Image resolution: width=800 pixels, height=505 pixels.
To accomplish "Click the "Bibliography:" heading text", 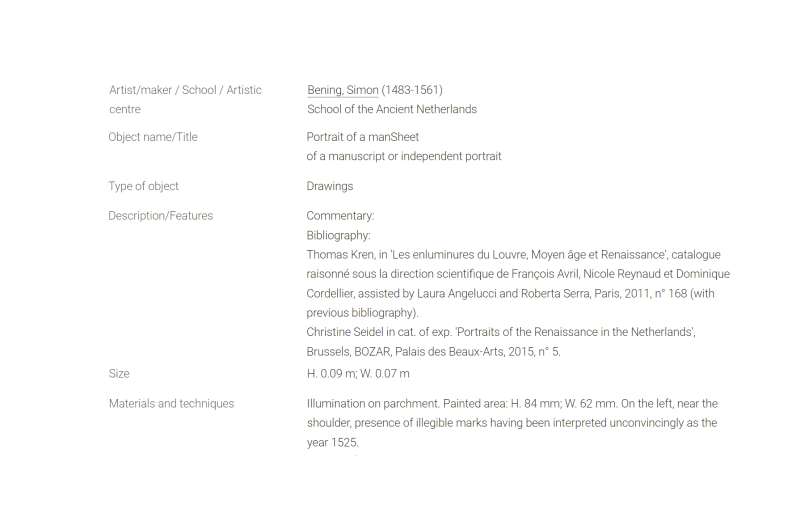I will pos(338,236).
